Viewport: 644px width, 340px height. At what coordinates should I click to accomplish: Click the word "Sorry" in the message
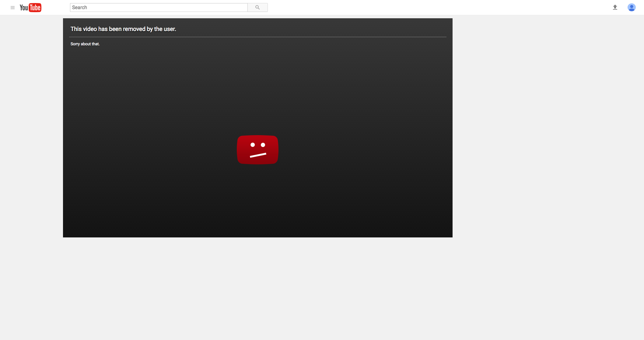click(75, 44)
